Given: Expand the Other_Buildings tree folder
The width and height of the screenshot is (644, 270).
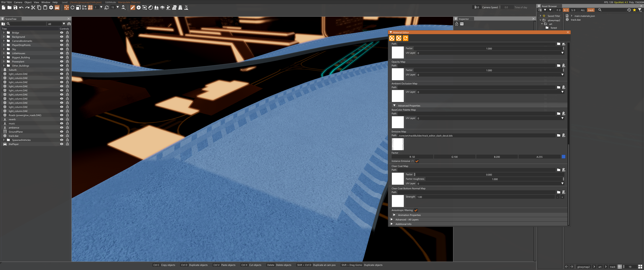Looking at the screenshot, I should point(4,66).
